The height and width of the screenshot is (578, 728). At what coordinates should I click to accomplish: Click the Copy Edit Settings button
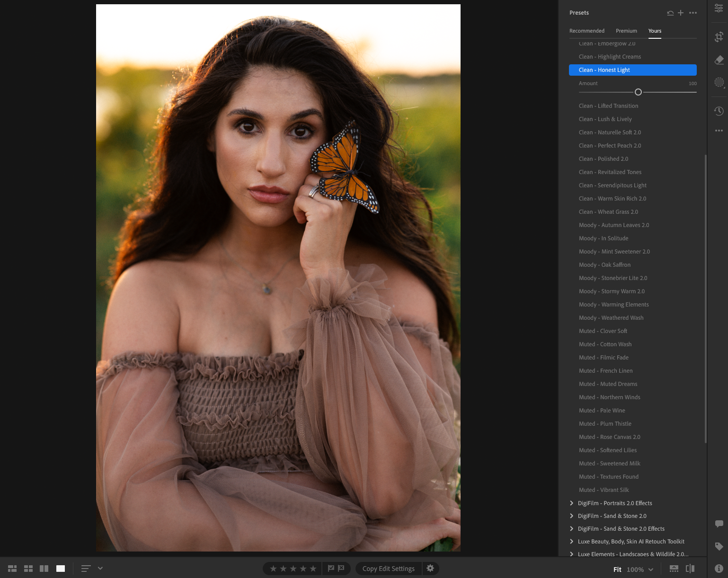pos(388,568)
